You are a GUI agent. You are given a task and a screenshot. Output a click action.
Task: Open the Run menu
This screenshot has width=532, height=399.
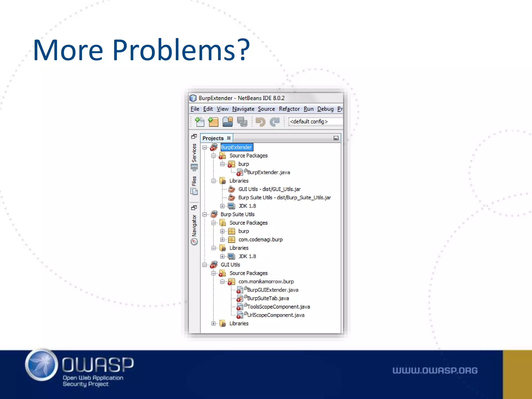point(309,109)
